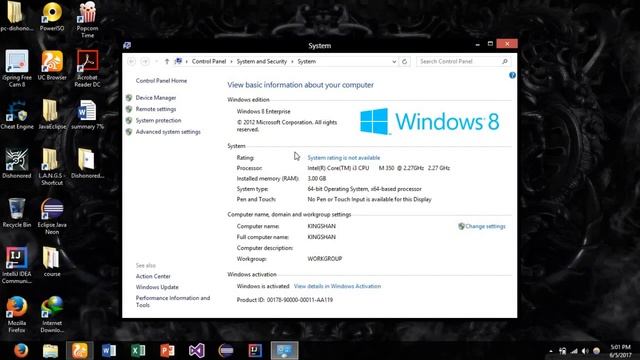
Task: Click Firefox in the taskbar
Action: pos(21,351)
